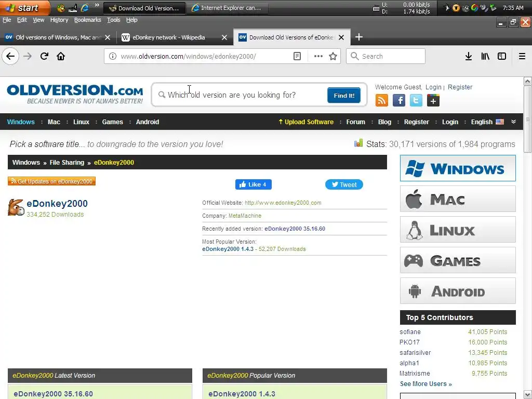Open the English language selector
This screenshot has height=399, width=532.
click(x=487, y=122)
